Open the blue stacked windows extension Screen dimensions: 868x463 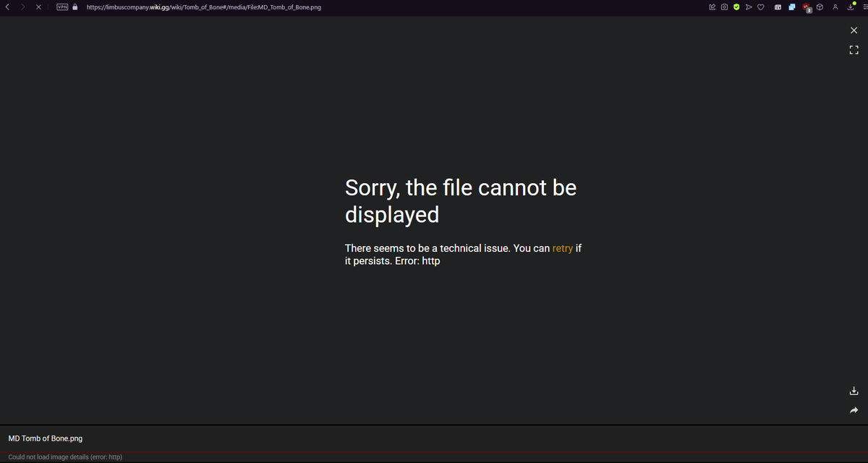792,7
